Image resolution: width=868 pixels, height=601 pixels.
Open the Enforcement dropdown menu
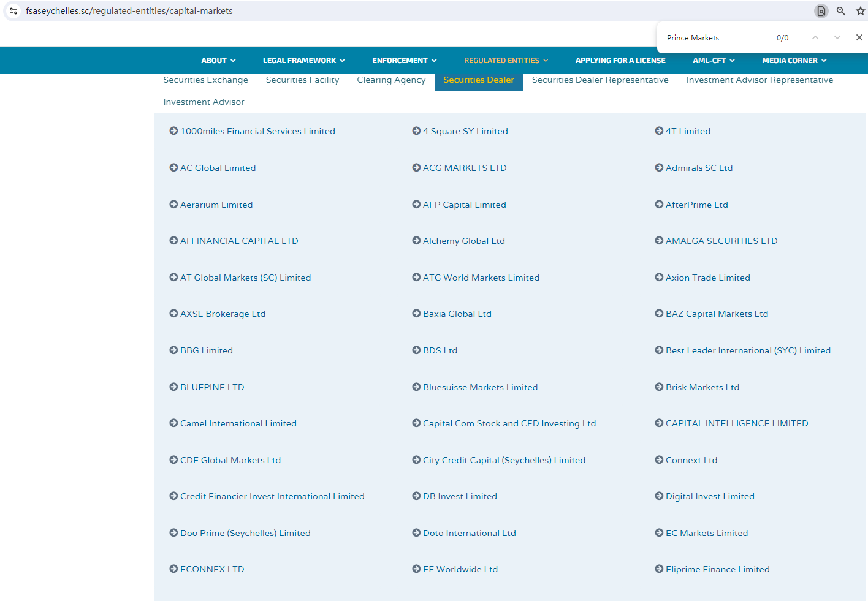[x=404, y=61]
